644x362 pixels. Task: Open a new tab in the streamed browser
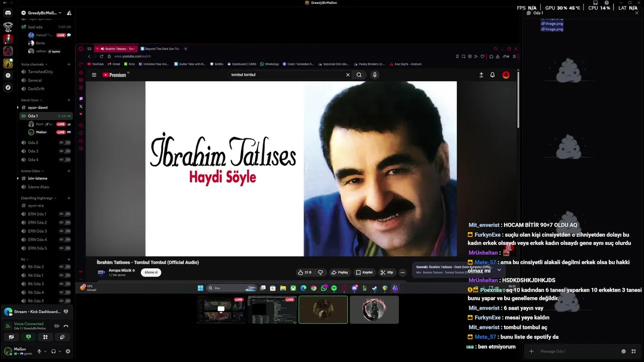[186, 49]
